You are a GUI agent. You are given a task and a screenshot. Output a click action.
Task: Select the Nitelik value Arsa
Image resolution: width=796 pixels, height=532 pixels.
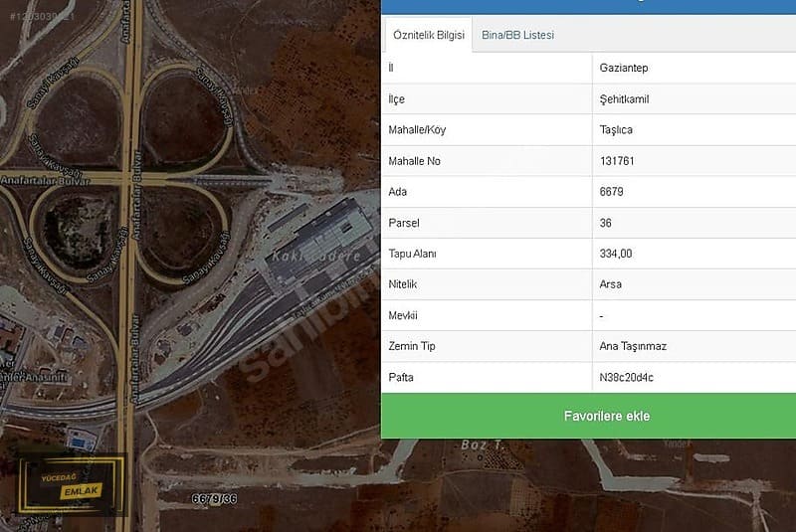tap(611, 284)
